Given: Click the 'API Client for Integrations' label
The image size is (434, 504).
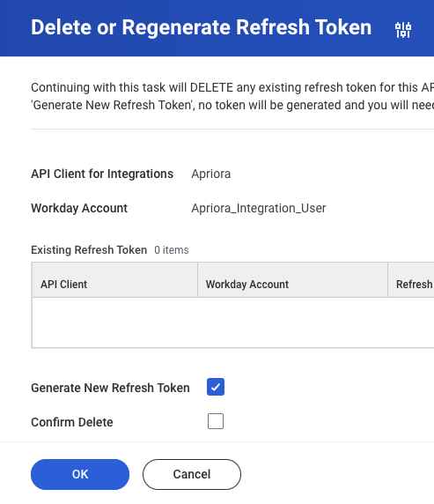Looking at the screenshot, I should click(x=102, y=174).
